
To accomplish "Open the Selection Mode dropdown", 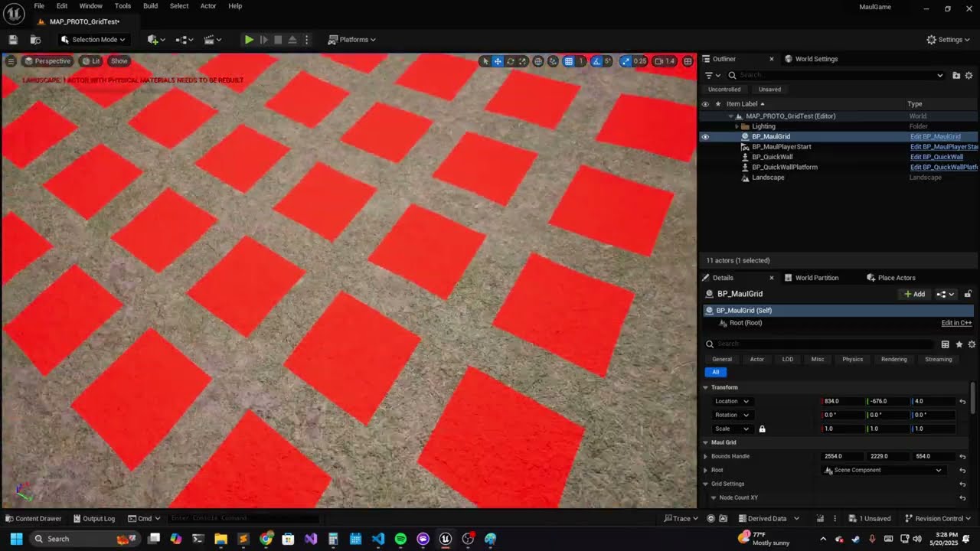I will coord(93,39).
